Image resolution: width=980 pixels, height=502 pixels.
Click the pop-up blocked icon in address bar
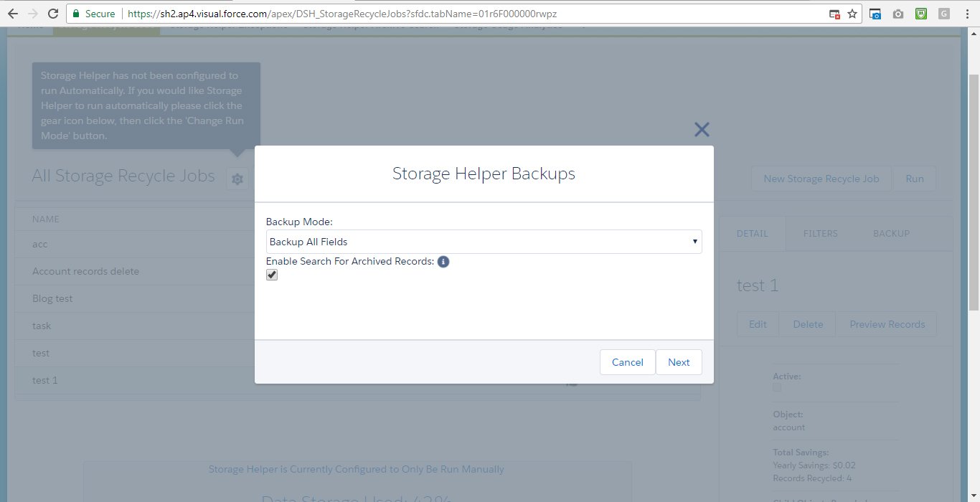click(834, 14)
